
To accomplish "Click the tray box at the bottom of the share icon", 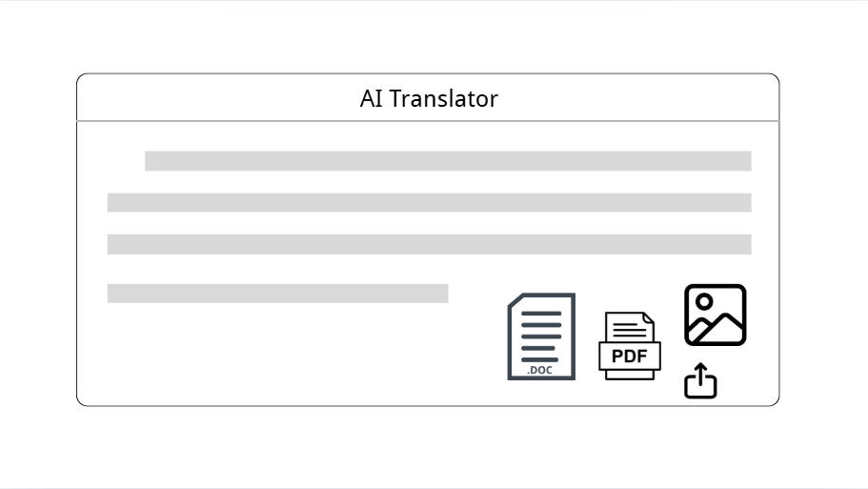I will click(701, 387).
